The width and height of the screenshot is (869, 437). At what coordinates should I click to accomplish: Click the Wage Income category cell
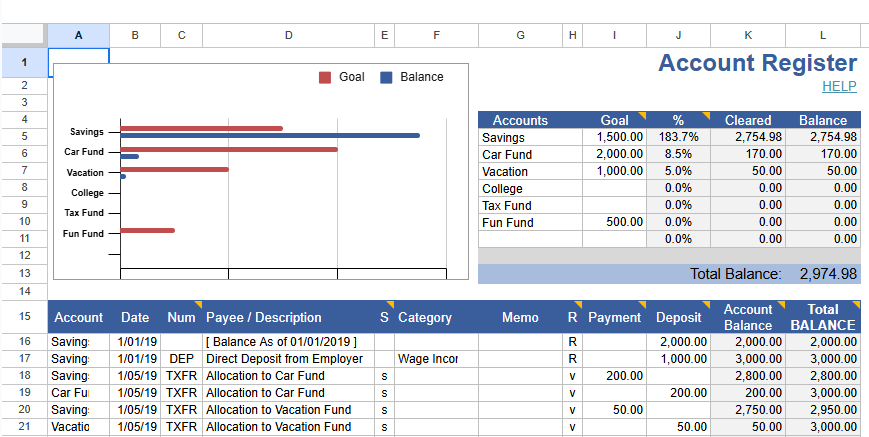pos(436,358)
